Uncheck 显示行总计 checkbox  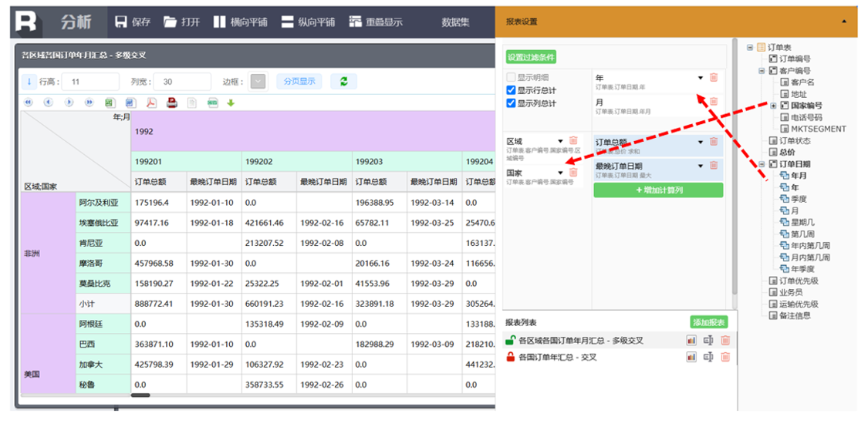click(x=511, y=90)
